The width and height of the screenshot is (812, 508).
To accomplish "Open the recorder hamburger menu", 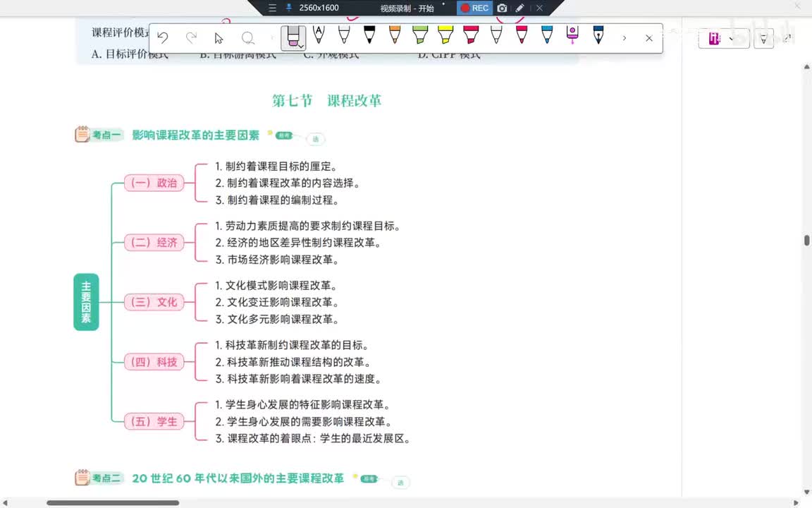I will click(272, 8).
